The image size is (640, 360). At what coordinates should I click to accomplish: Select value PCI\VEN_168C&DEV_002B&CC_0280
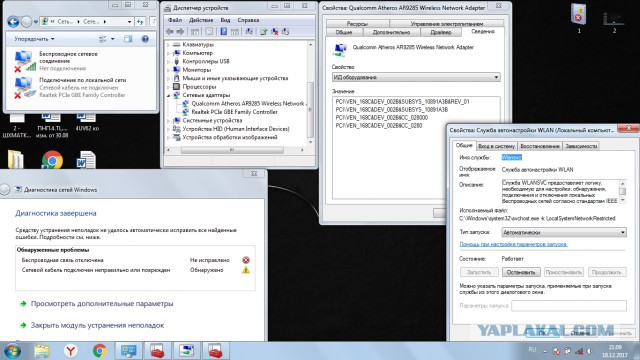click(x=379, y=126)
